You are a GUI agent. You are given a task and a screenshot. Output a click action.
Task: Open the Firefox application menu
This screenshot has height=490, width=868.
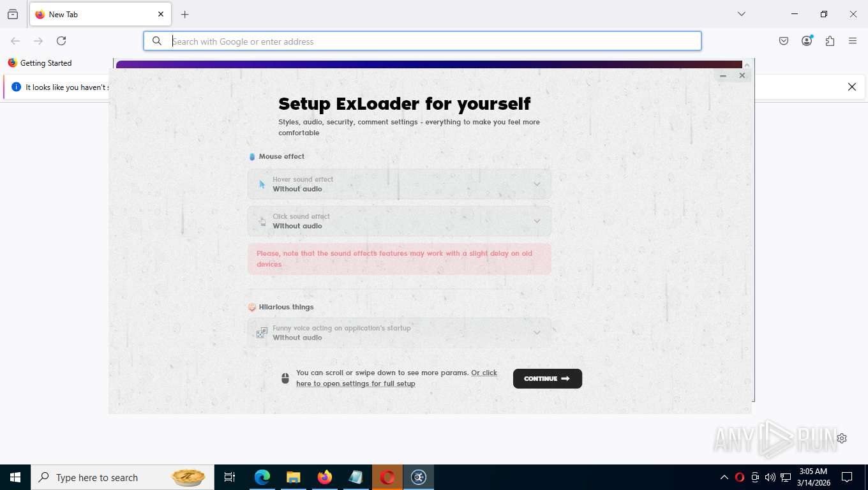853,41
